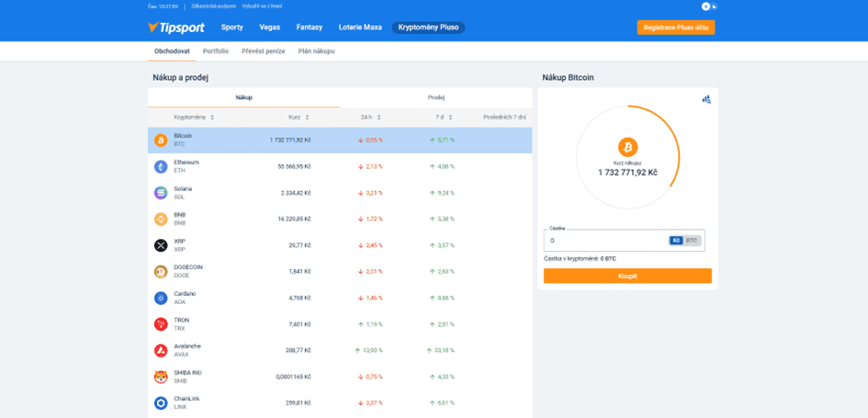Select Kč as the amount currency
The width and height of the screenshot is (868, 418).
tap(676, 241)
